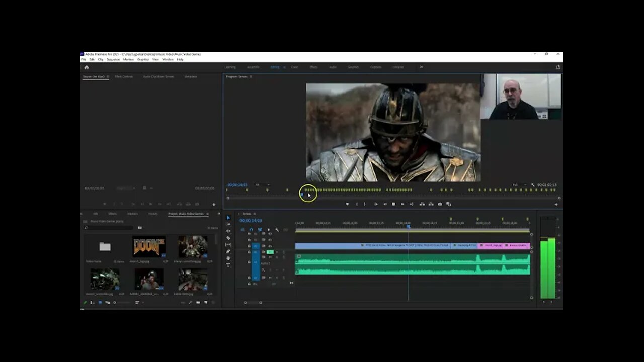This screenshot has width=644, height=362.
Task: Select the Slip tool
Action: click(x=228, y=245)
